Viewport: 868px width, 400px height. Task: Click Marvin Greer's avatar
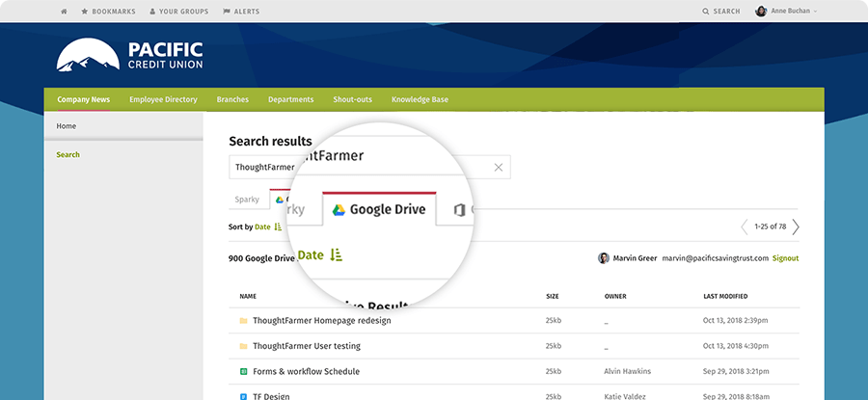tap(604, 258)
